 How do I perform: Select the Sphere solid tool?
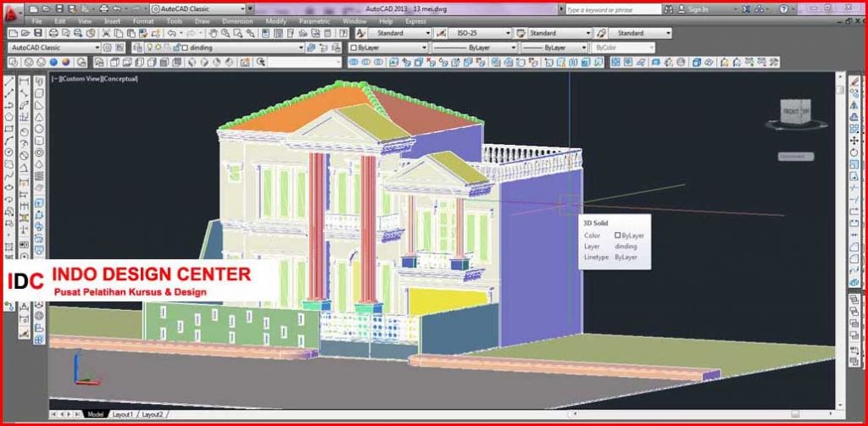pos(39,129)
